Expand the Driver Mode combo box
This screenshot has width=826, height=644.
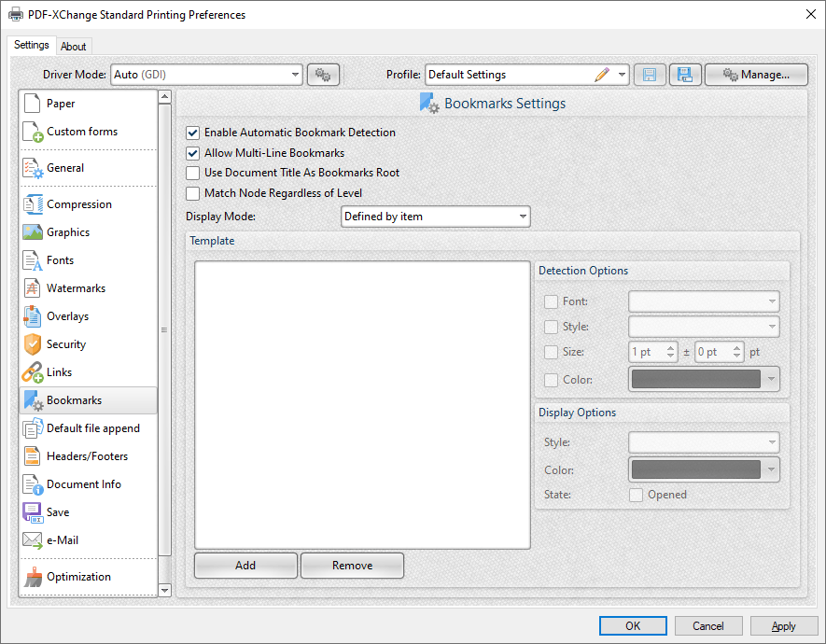[x=296, y=74]
